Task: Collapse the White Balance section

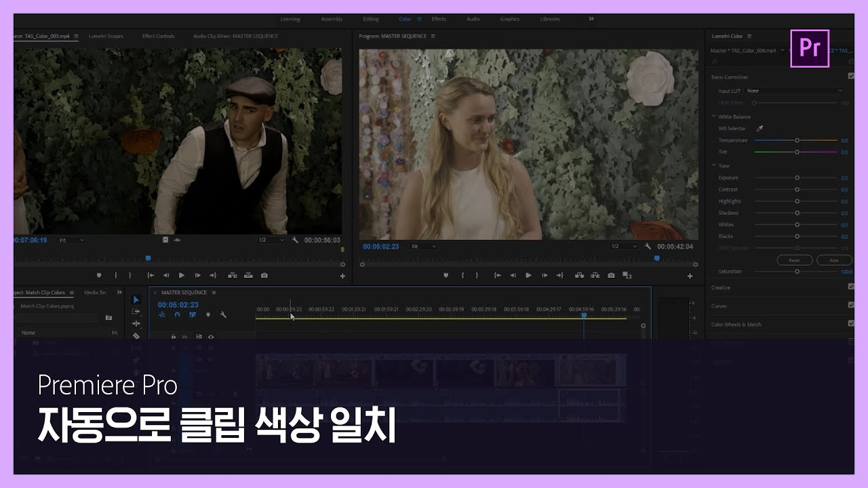Action: (714, 117)
